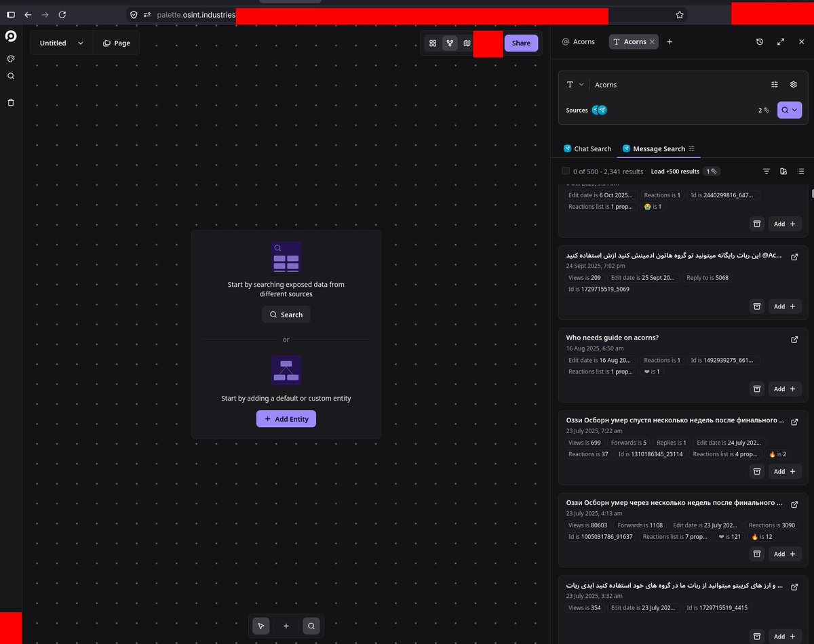Tick the select-all results checkbox
The height and width of the screenshot is (644, 814).
click(x=566, y=172)
